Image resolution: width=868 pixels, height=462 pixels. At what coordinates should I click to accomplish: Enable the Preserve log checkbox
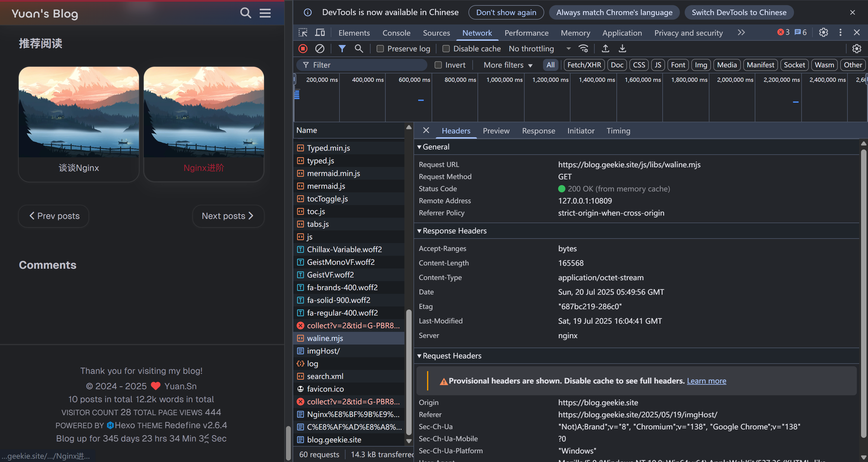tap(380, 49)
